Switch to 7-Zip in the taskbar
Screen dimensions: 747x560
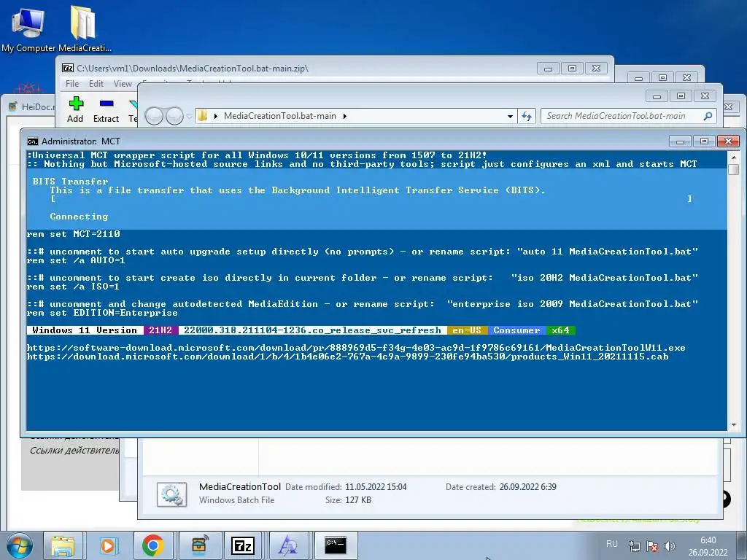[243, 545]
